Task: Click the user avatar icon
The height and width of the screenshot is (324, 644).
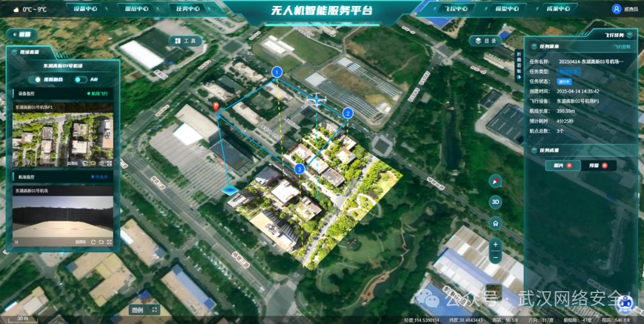Action: (x=616, y=9)
